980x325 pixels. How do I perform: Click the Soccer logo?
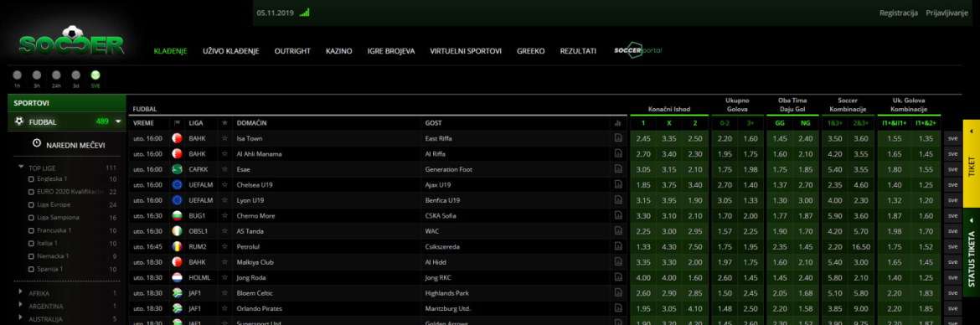[x=71, y=41]
